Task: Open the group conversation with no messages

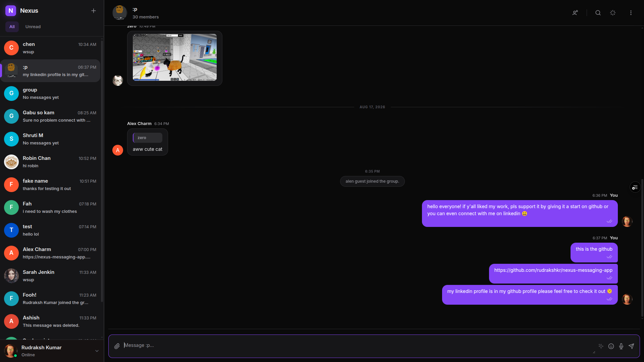Action: [x=50, y=94]
